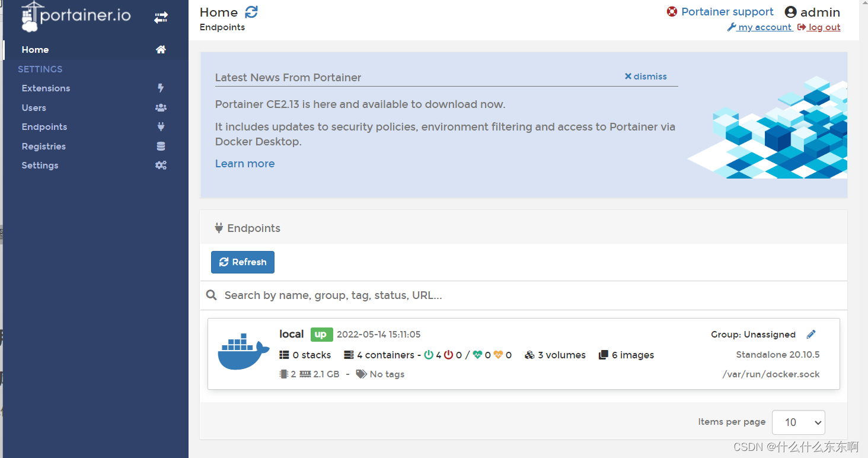Open the Items per page dropdown
Image resolution: width=868 pixels, height=458 pixels.
tap(799, 422)
